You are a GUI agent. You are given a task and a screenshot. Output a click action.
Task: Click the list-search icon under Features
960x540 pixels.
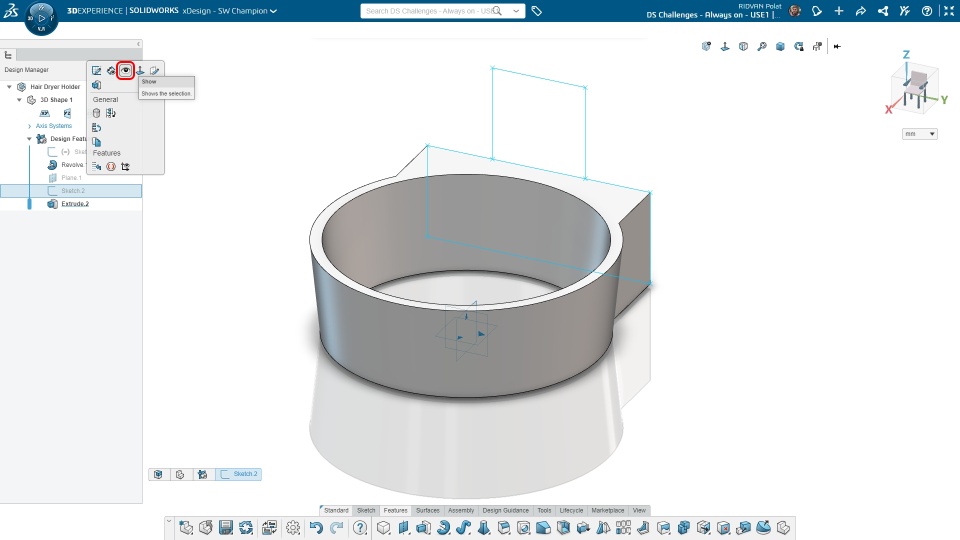click(97, 167)
